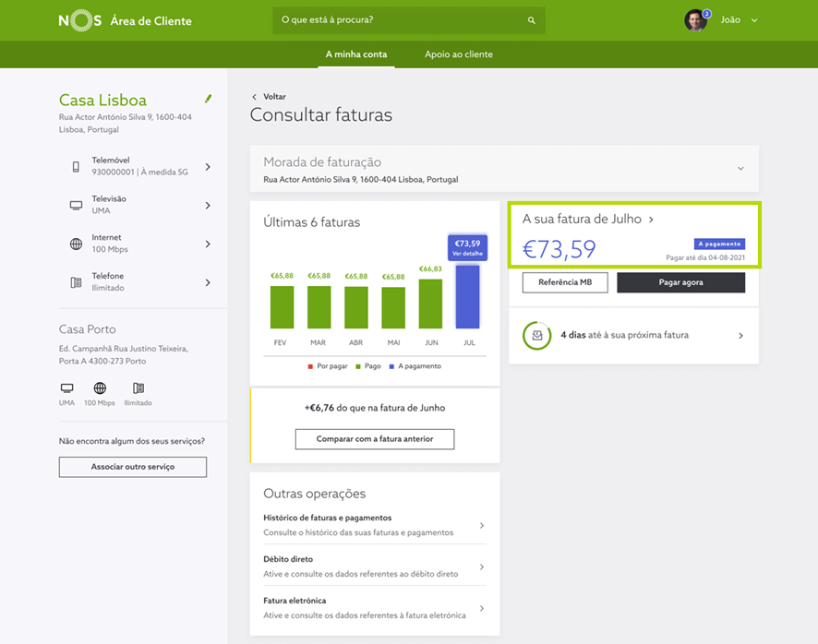818x644 pixels.
Task: Click Associar outro serviço button
Action: (x=133, y=467)
